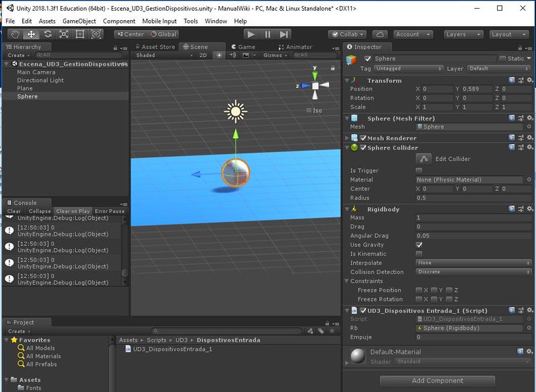Click the save search star icon in Project

pos(332,331)
